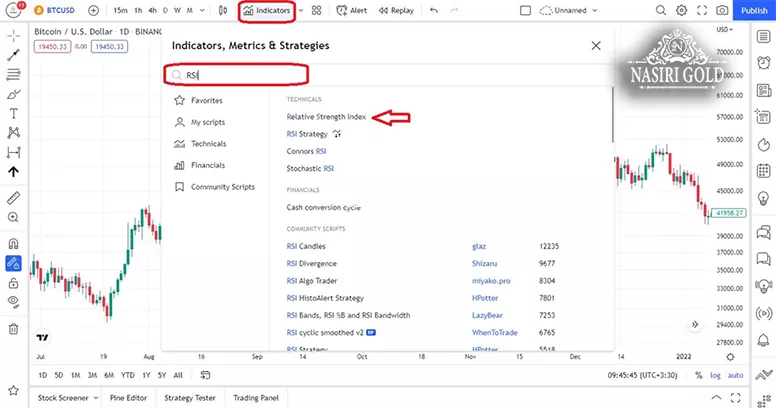Open author Shizaru profile link

[484, 263]
